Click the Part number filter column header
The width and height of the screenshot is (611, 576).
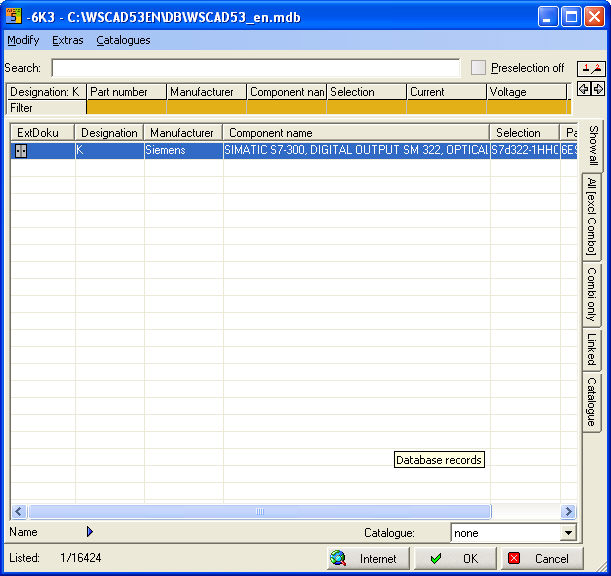point(126,92)
